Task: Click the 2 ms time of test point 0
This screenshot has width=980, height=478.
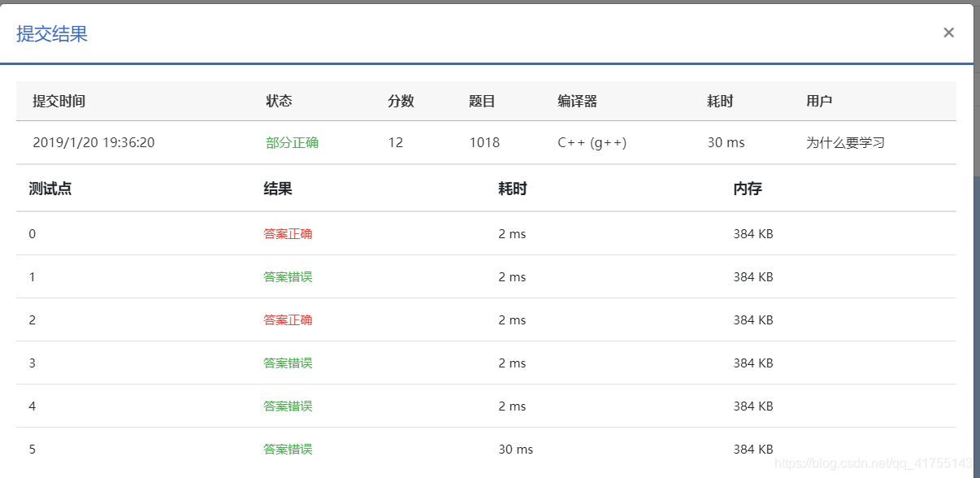Action: coord(512,234)
